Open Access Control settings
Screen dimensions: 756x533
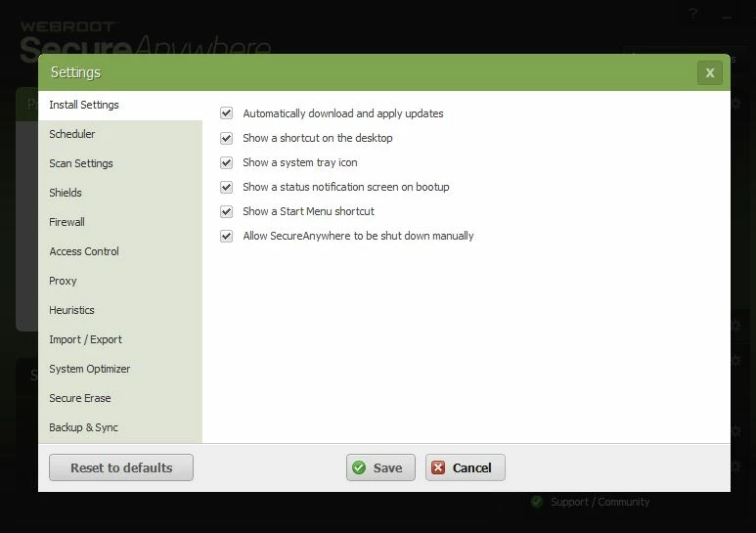(x=120, y=251)
